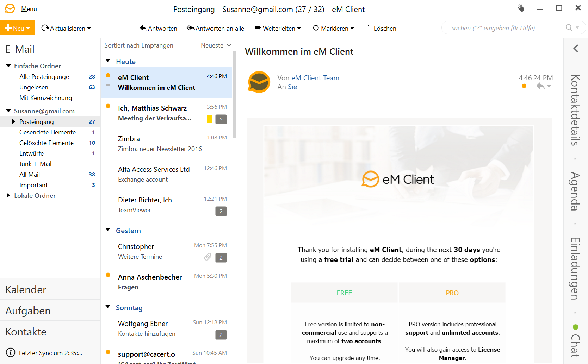Change sort via Sortiert nach Empfangen
Viewport: 588px width, 364px height.
click(139, 45)
